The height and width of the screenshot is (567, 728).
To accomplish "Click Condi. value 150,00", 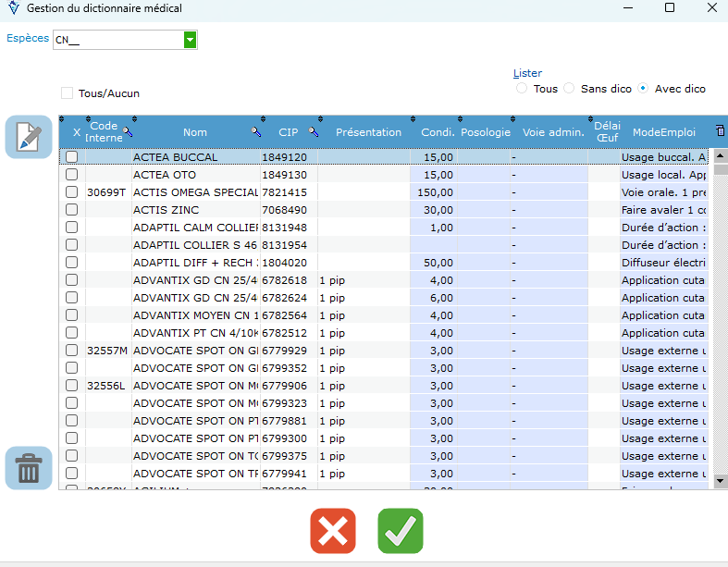I will (433, 192).
